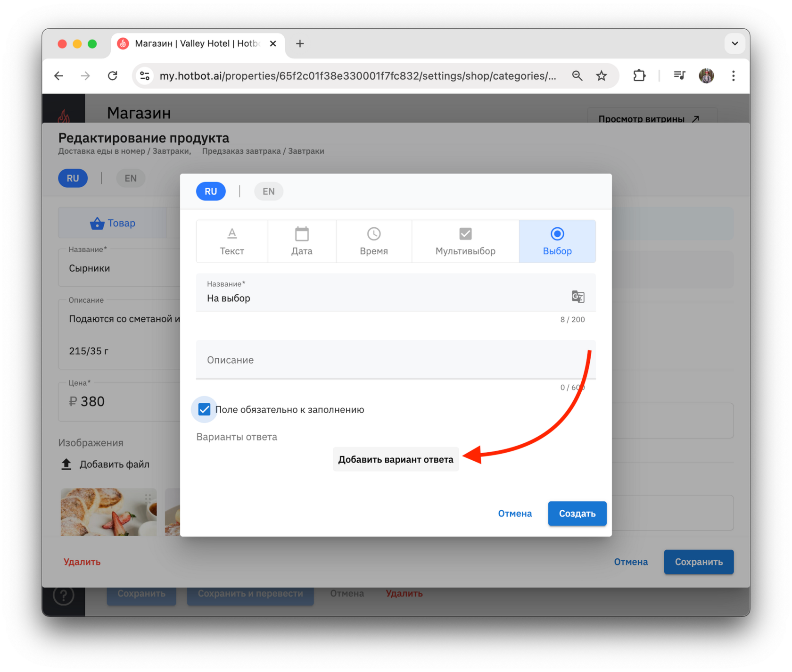Viewport: 792px width, 672px height.
Task: Click 'Добавить файл' upload button
Action: 105,465
